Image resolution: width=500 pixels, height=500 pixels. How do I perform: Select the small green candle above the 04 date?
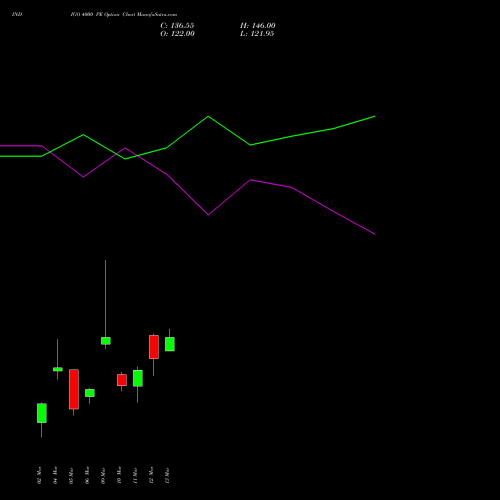(58, 369)
